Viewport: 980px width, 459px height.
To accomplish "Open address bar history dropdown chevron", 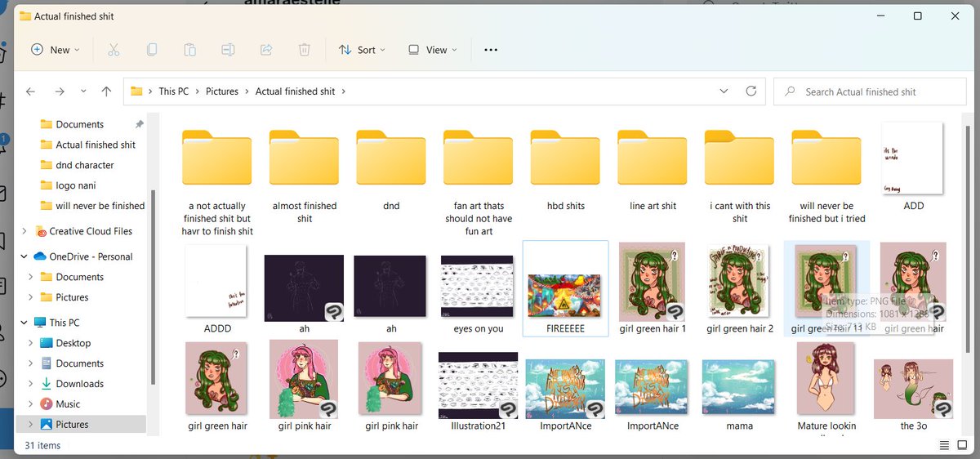I will pyautogui.click(x=724, y=91).
